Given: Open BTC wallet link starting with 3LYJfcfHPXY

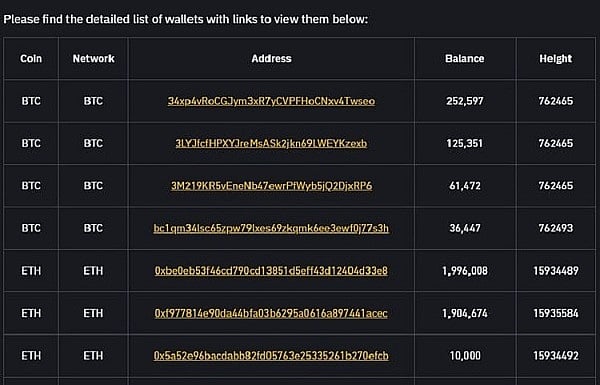Looking at the screenshot, I should (271, 144).
